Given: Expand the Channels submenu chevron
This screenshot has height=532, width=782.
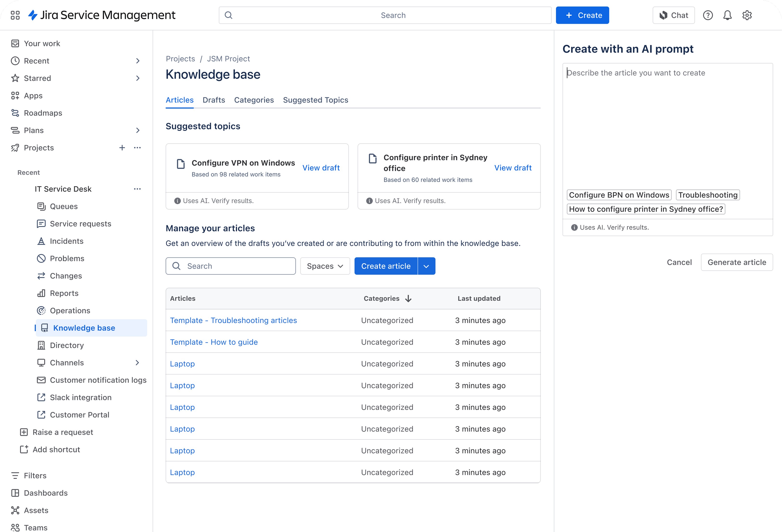Looking at the screenshot, I should [x=137, y=363].
